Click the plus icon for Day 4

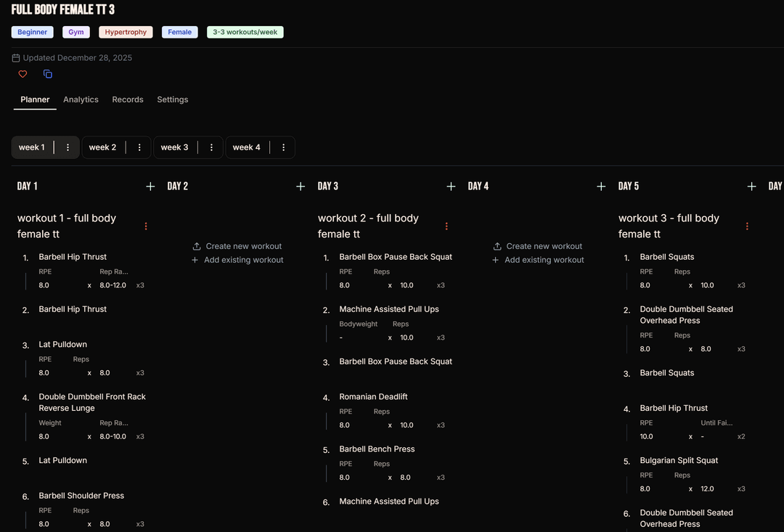601,187
